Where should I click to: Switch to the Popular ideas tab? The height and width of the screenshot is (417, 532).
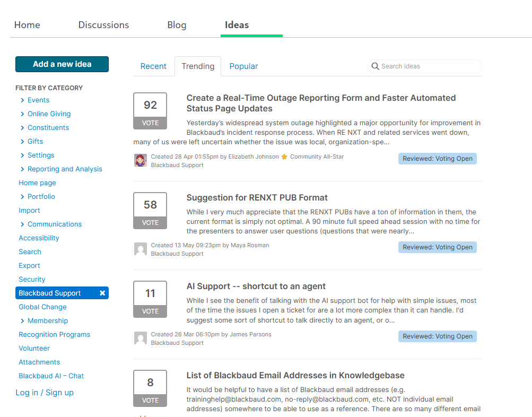[243, 66]
